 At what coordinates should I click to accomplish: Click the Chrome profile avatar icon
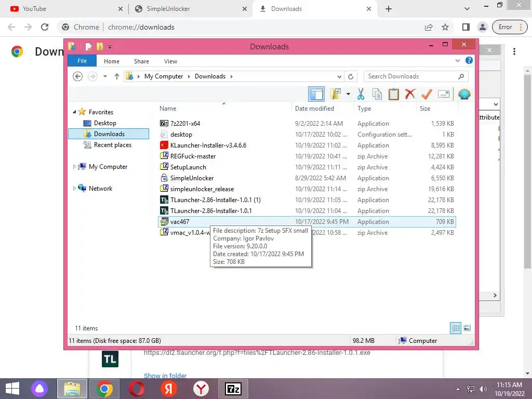(482, 27)
